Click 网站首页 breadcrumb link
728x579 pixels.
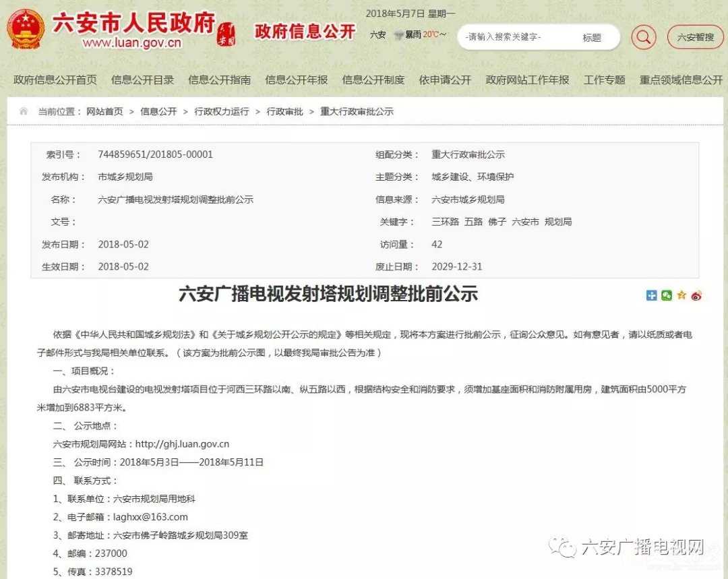pos(104,111)
